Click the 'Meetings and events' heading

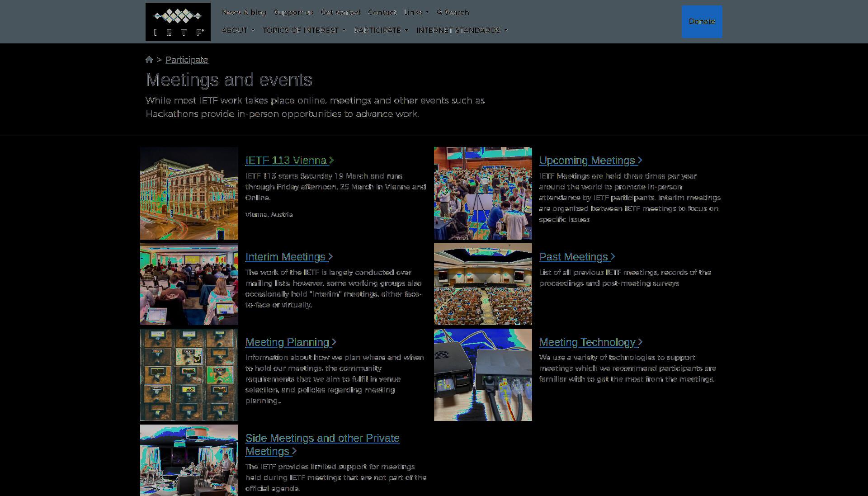pyautogui.click(x=229, y=80)
